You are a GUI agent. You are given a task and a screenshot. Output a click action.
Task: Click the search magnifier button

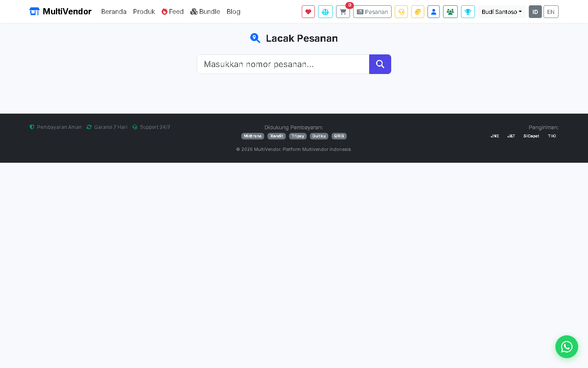click(380, 64)
